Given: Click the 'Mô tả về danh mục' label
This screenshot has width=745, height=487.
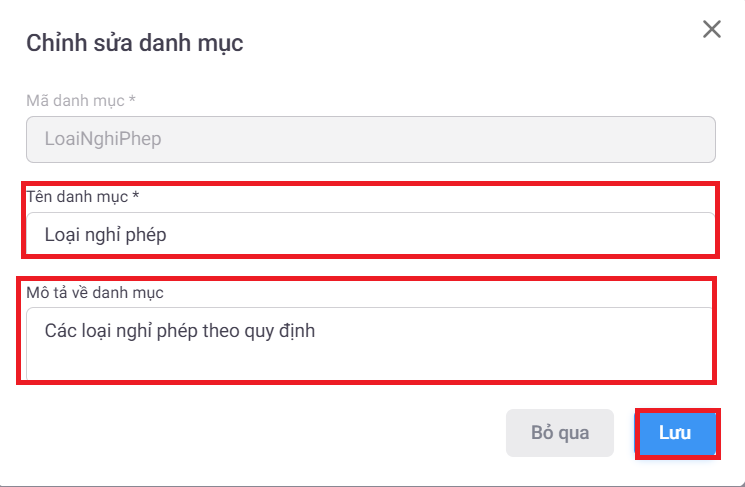Looking at the screenshot, I should (x=94, y=292).
